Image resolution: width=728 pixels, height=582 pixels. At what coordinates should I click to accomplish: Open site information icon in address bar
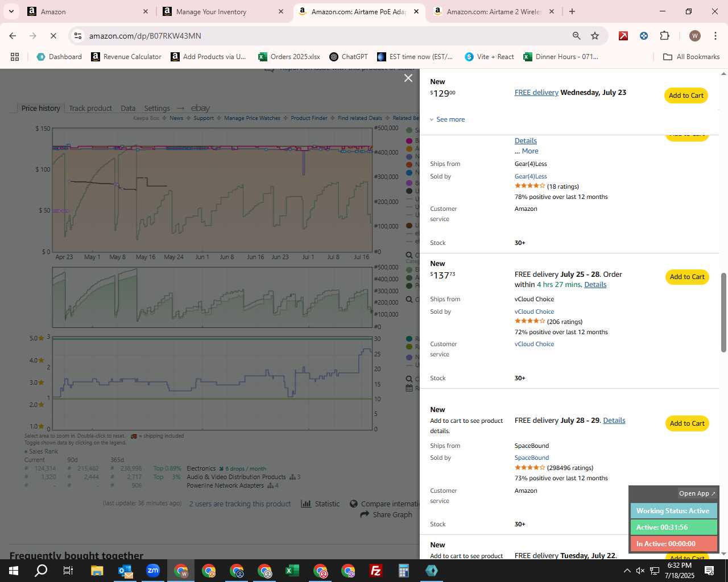(78, 36)
